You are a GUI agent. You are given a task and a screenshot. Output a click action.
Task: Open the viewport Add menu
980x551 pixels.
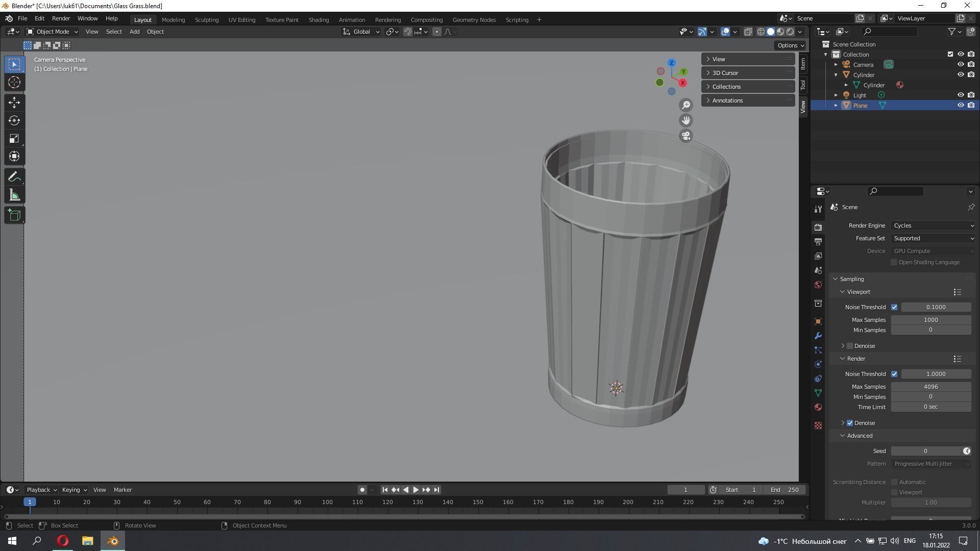coord(134,32)
